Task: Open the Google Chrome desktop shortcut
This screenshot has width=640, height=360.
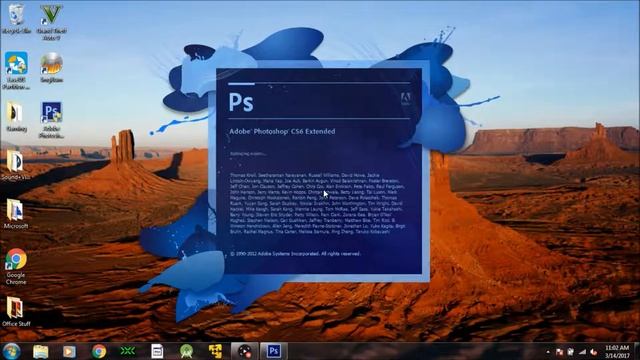Action: 16,266
